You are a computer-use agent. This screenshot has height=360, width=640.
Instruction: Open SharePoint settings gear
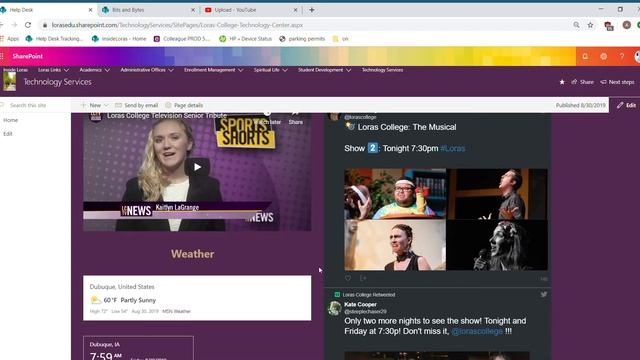[603, 56]
